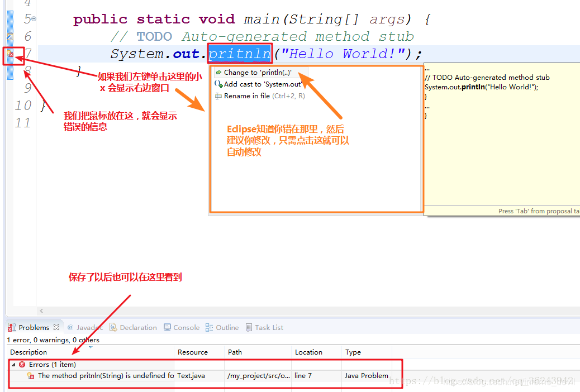Click the Outline view icon

point(210,327)
